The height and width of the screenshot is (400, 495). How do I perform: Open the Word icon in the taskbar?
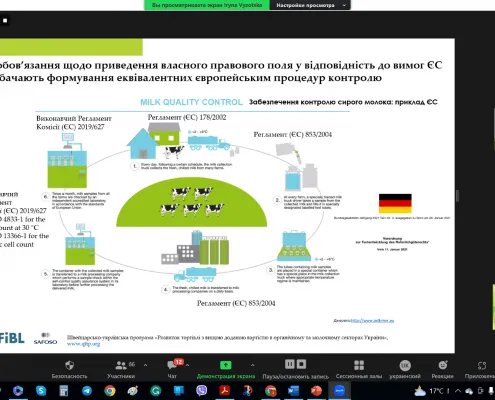click(293, 391)
